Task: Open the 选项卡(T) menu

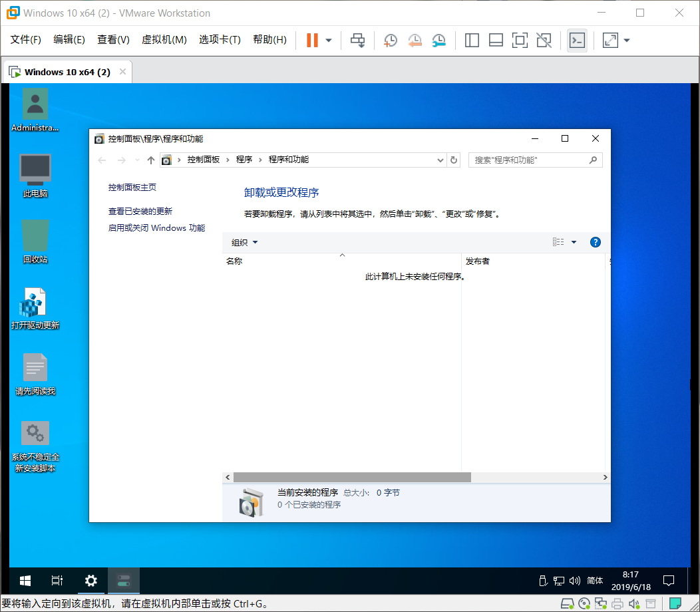Action: click(220, 40)
